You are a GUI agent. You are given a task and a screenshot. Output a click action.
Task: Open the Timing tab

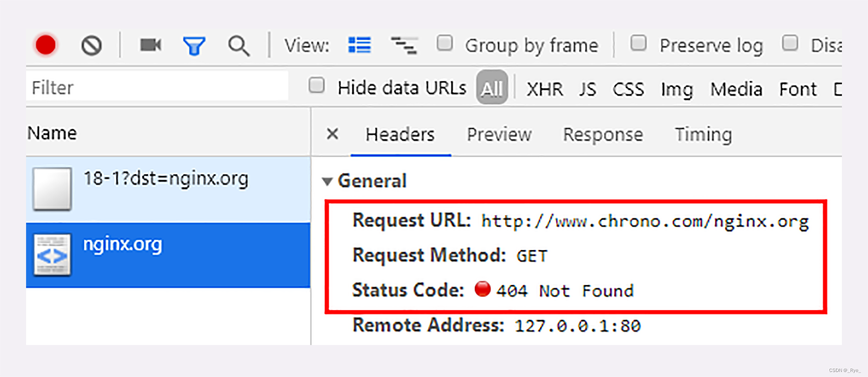click(x=703, y=134)
